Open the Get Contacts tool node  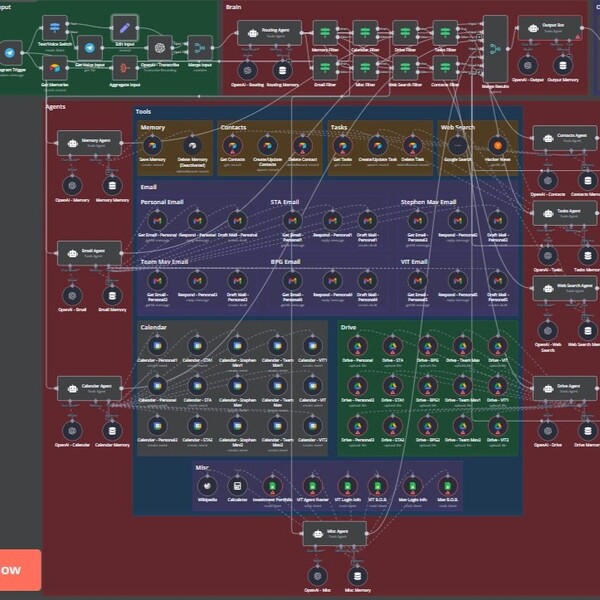tap(232, 146)
